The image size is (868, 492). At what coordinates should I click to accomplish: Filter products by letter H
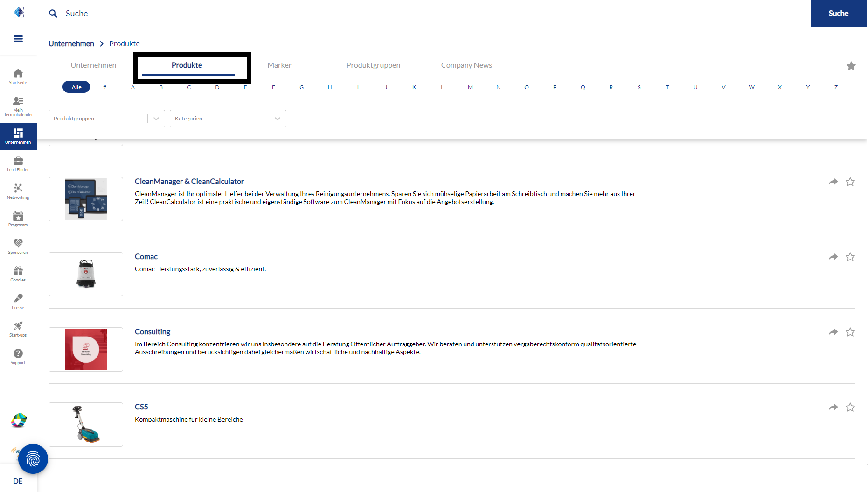pyautogui.click(x=330, y=87)
